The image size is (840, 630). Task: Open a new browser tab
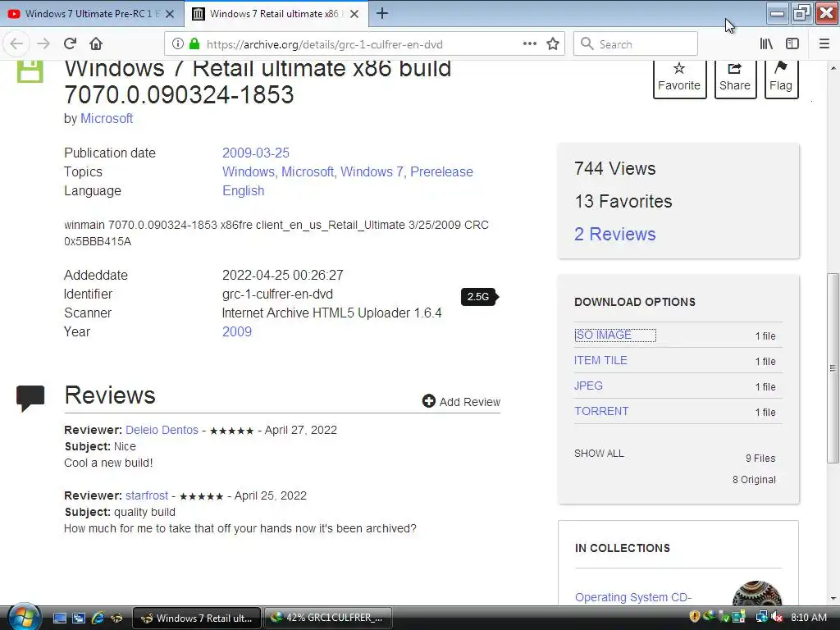[x=382, y=13]
